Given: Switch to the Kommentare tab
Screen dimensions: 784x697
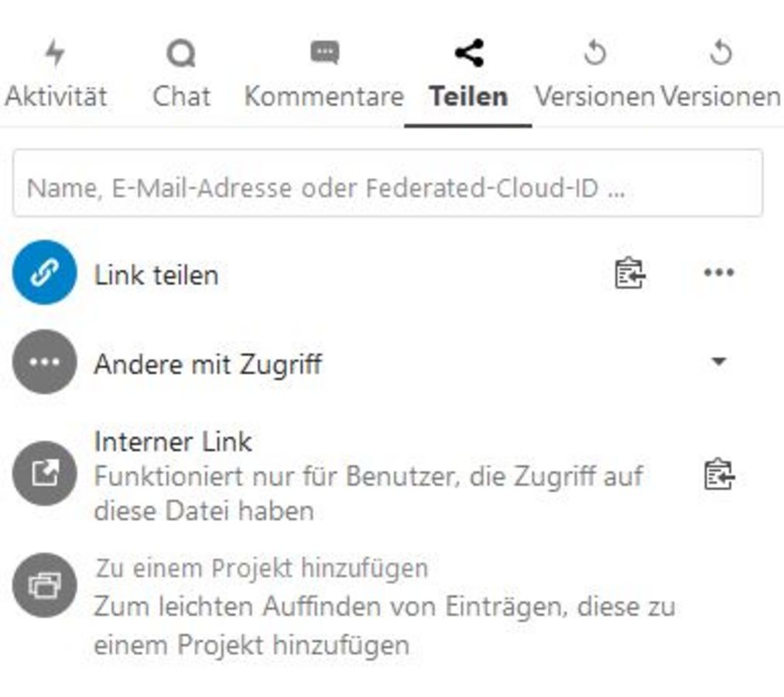Looking at the screenshot, I should [324, 75].
